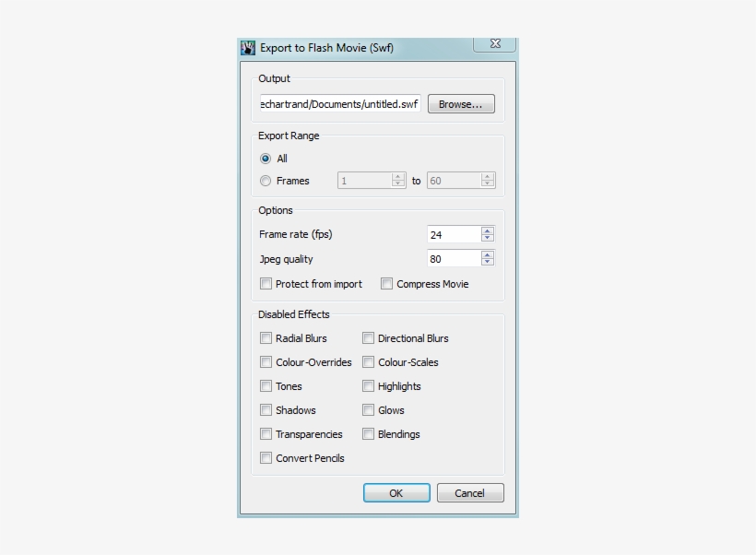
Task: Check the Glows effect box
Action: pyautogui.click(x=368, y=410)
